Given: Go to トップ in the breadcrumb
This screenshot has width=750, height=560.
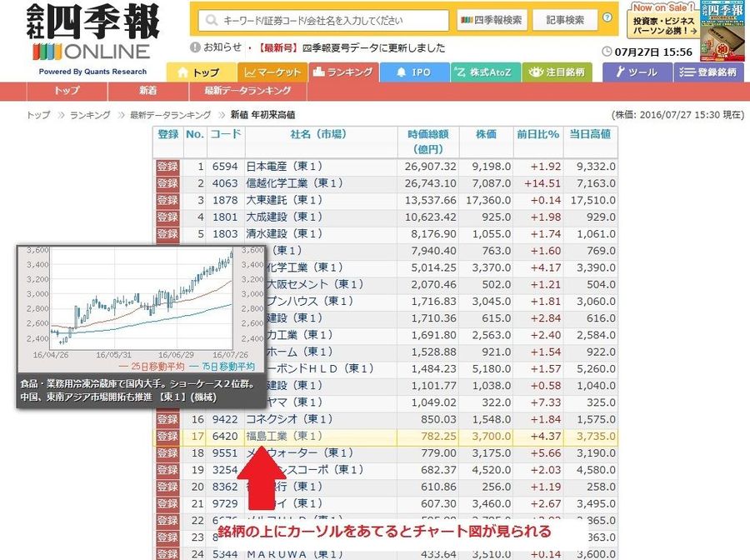Looking at the screenshot, I should point(38,115).
